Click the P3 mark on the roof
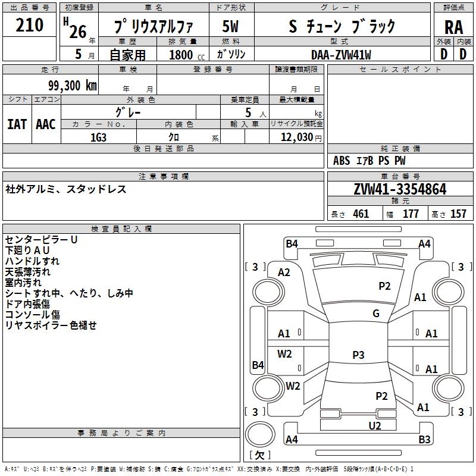 pyautogui.click(x=358, y=355)
